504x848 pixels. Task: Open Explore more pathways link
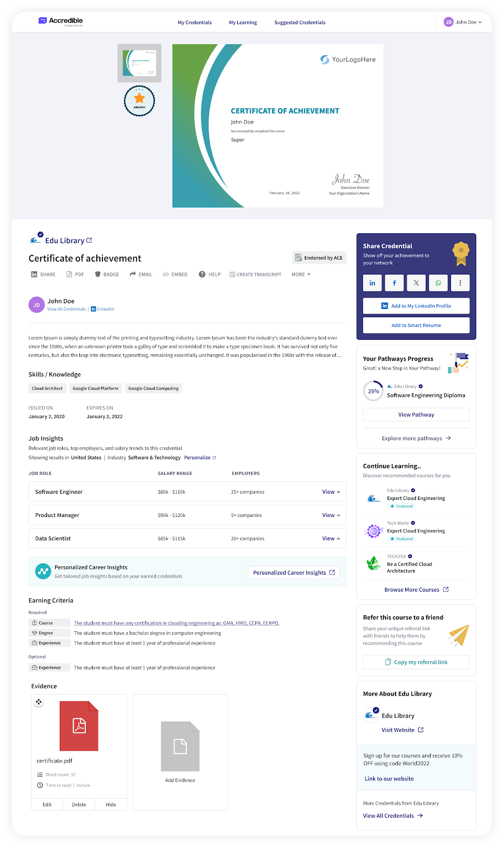pyautogui.click(x=416, y=438)
